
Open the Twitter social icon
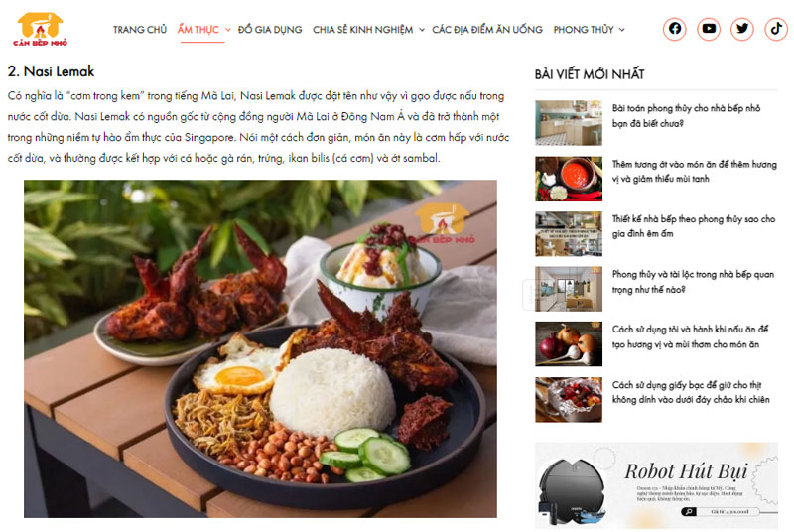coord(741,29)
